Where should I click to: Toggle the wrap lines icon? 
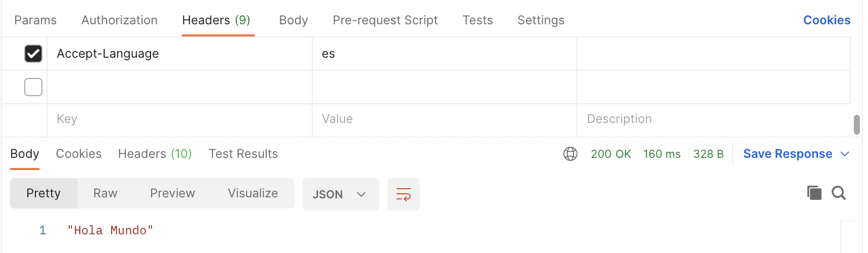tap(403, 194)
